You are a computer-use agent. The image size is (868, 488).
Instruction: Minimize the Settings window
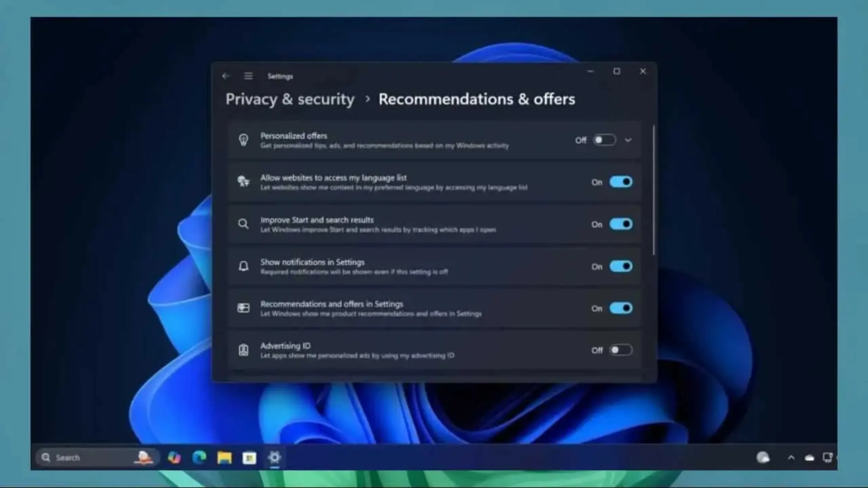[x=591, y=72]
